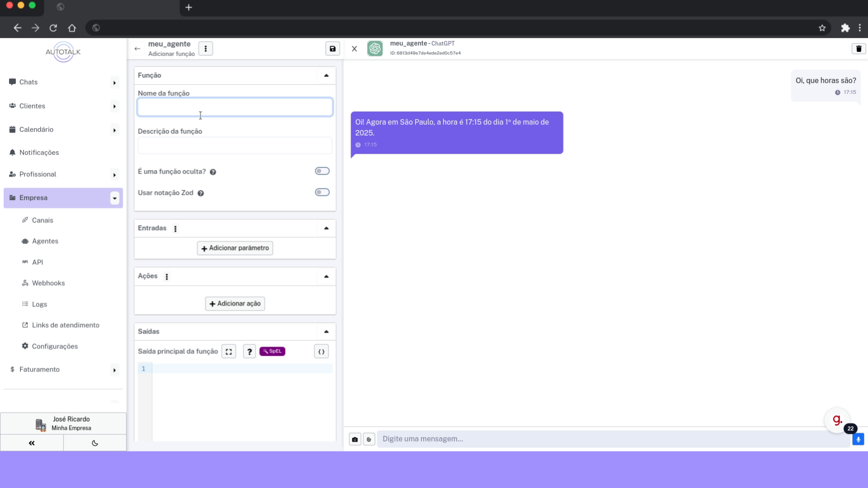Click the Adicionar parâmetro button
The width and height of the screenshot is (868, 488).
(x=235, y=248)
